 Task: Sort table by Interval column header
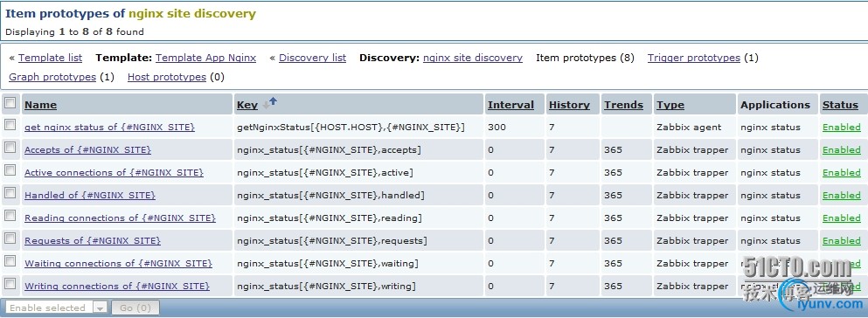pyautogui.click(x=510, y=105)
